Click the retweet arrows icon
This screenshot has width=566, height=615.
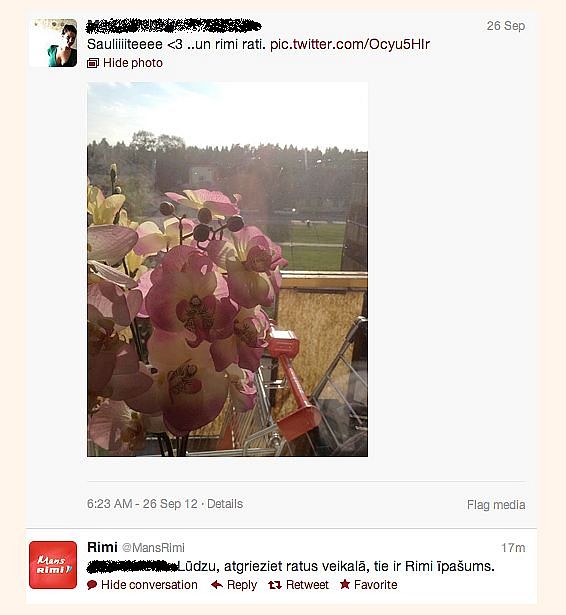point(275,585)
